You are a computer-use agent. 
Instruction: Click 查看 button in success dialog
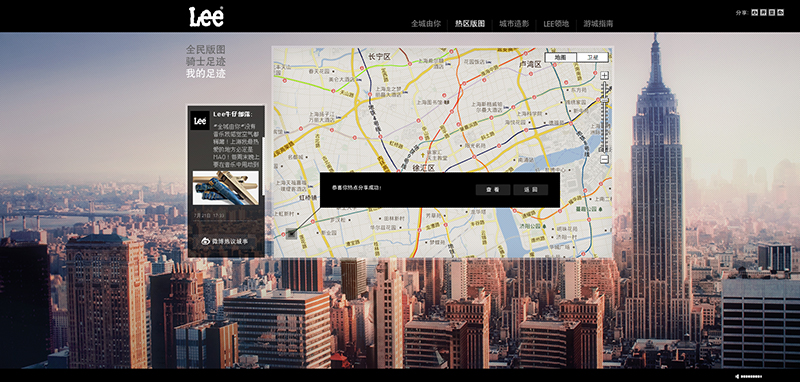(x=493, y=190)
